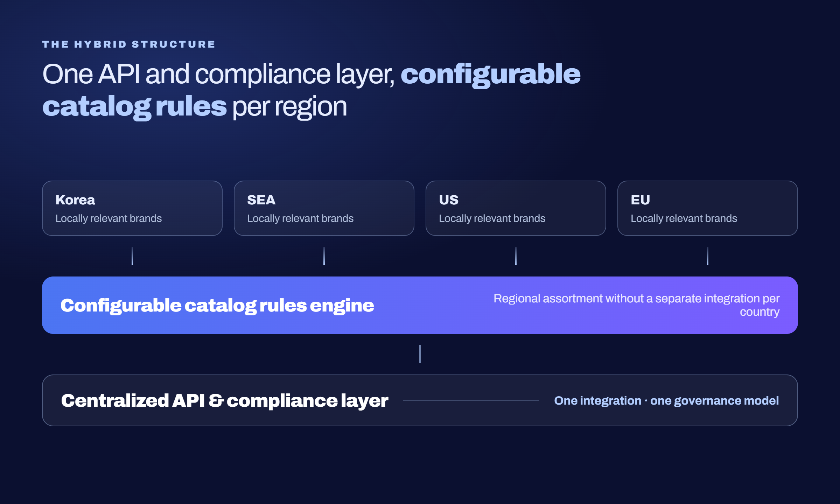Click 'Locally relevant brands' under EU
The height and width of the screenshot is (504, 840).
point(684,218)
